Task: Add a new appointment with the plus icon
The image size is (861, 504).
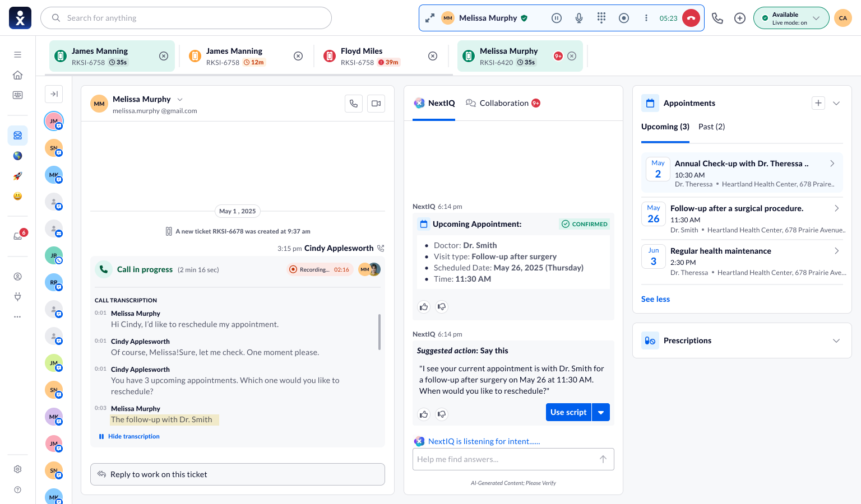Action: tap(818, 103)
